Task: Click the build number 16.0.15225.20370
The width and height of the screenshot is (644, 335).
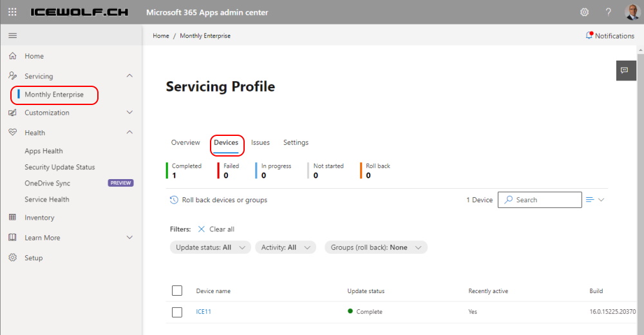Action: (x=613, y=312)
